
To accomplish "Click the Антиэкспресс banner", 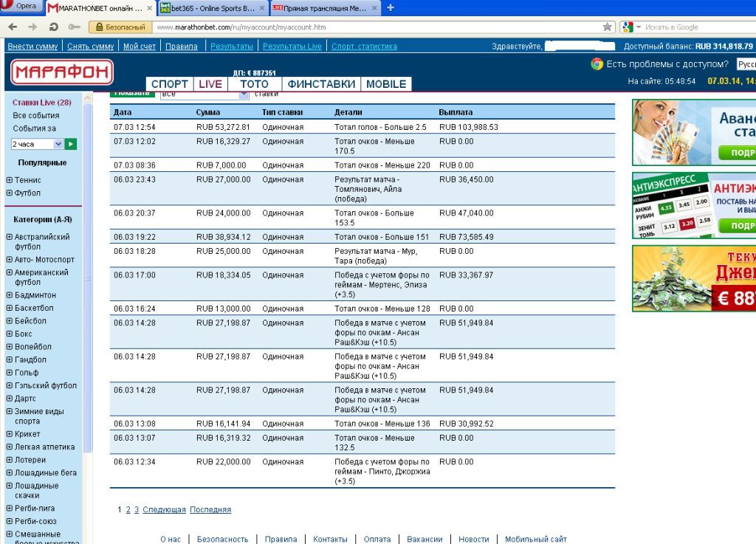I will 694,205.
